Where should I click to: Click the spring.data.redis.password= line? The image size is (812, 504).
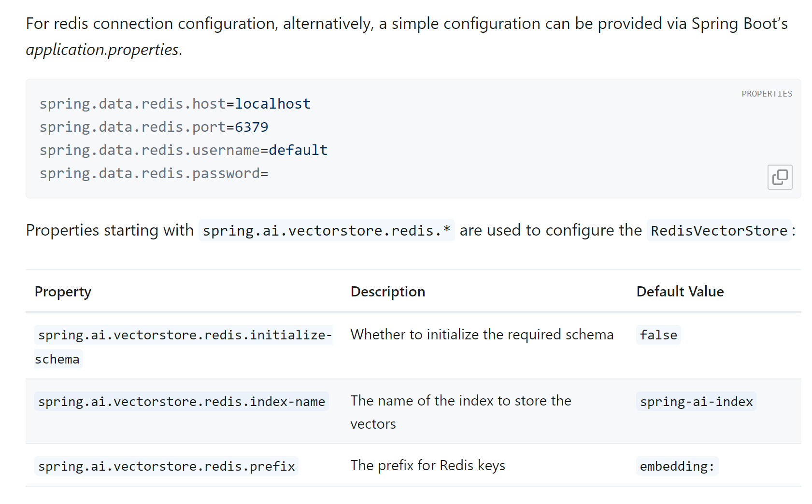click(x=154, y=173)
